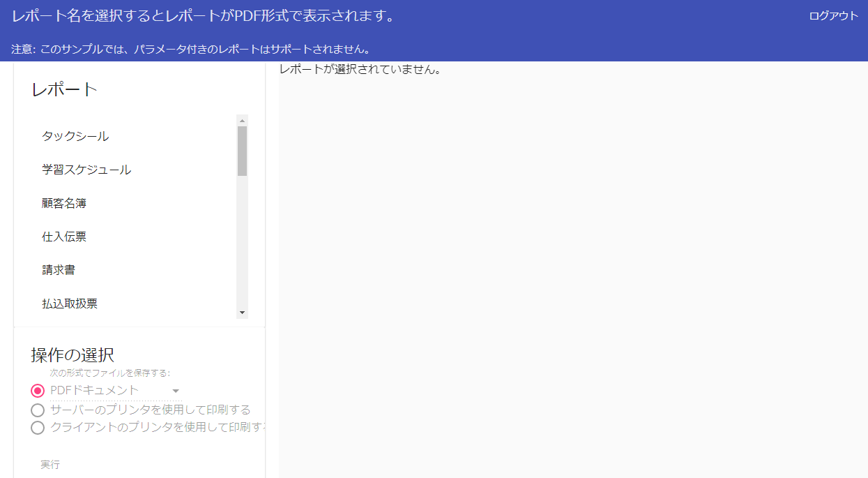Click the report list scroll-up arrow
Image resolution: width=868 pixels, height=478 pixels.
[243, 121]
